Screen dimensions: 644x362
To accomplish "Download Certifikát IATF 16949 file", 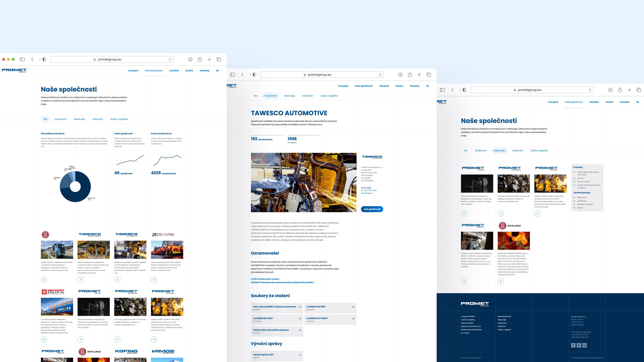I will (353, 318).
